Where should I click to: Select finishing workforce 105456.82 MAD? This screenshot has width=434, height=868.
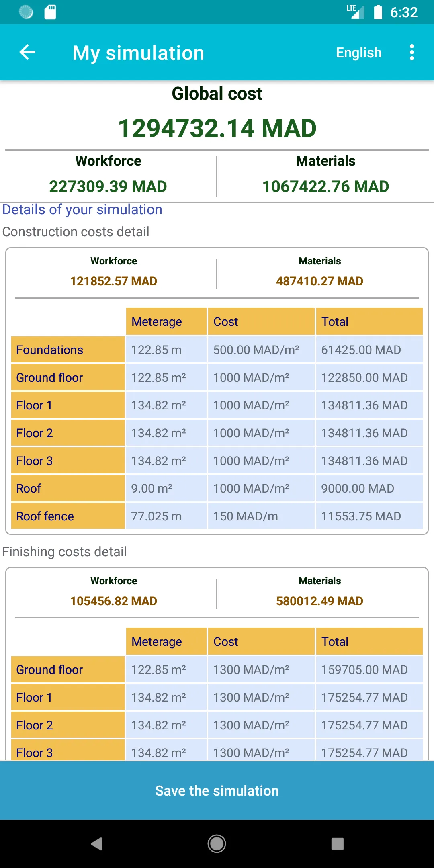point(114,601)
